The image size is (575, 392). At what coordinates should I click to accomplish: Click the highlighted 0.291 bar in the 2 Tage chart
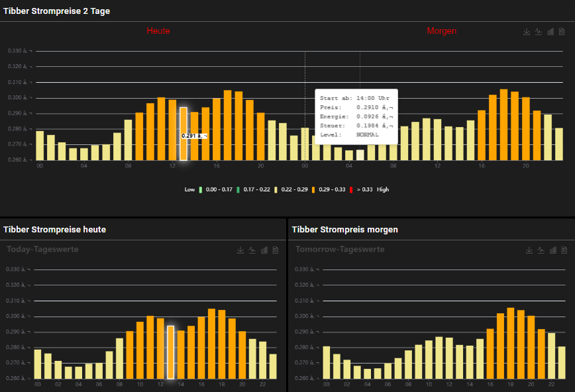tap(183, 134)
